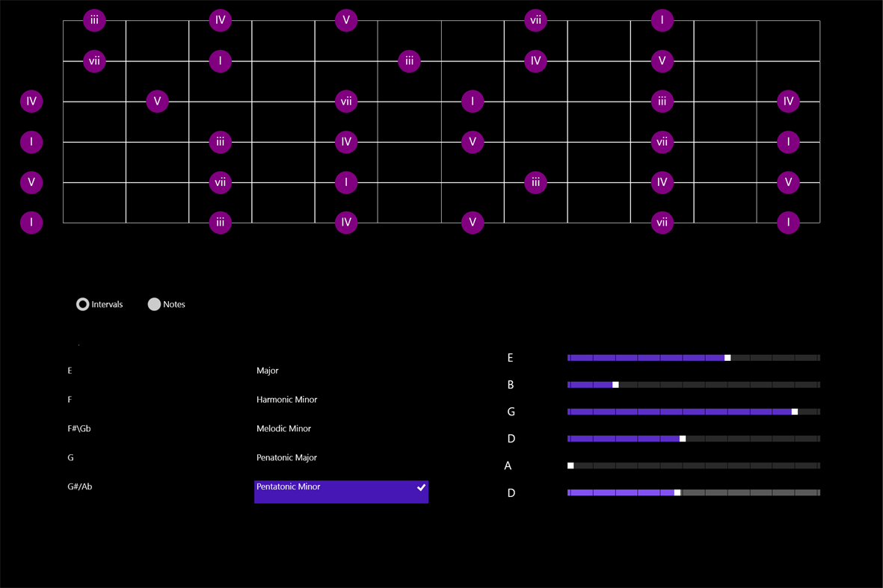883x588 pixels.
Task: Select the iii marker on the third string, tenth fret
Action: pos(662,102)
